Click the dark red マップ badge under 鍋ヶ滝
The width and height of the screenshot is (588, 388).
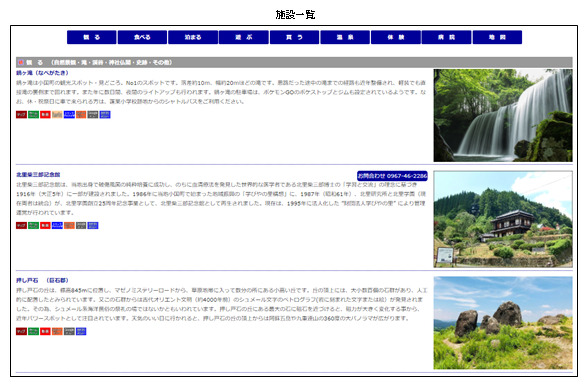[21, 115]
